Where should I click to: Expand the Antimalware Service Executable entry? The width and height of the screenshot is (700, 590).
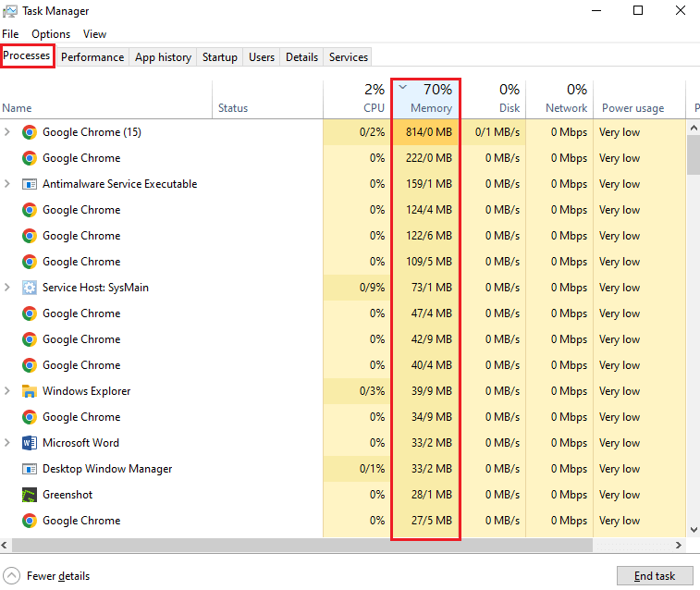click(x=7, y=184)
